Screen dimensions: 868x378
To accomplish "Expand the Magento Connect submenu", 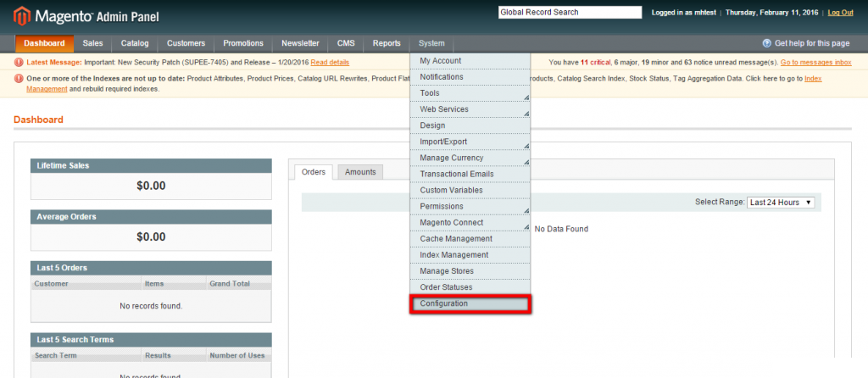I will [470, 223].
